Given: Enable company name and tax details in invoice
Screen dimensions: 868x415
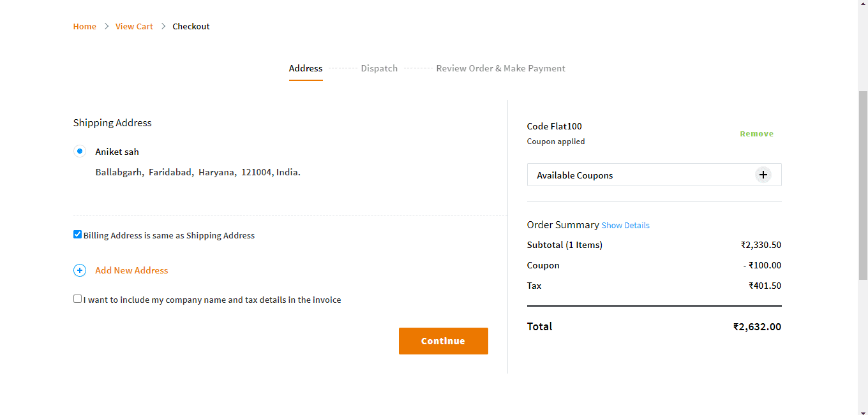Looking at the screenshot, I should [77, 298].
